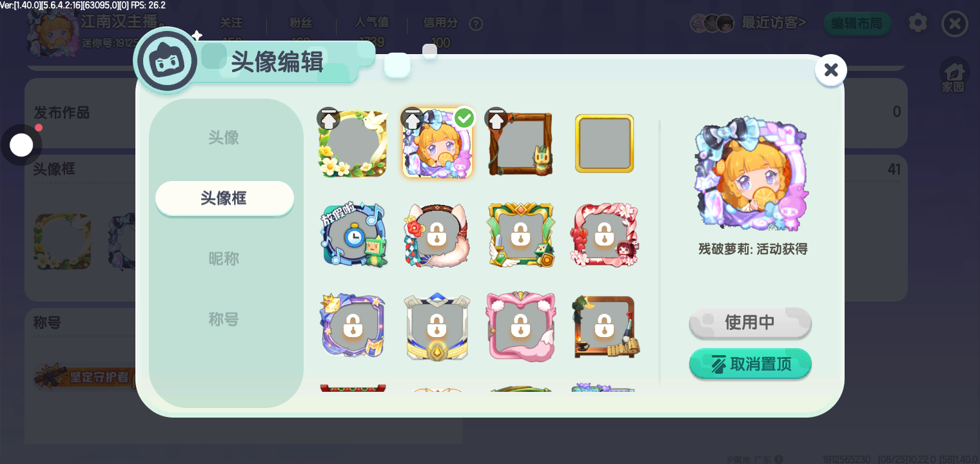980x464 pixels.
Task: Click the 取消置顶 button
Action: [750, 364]
